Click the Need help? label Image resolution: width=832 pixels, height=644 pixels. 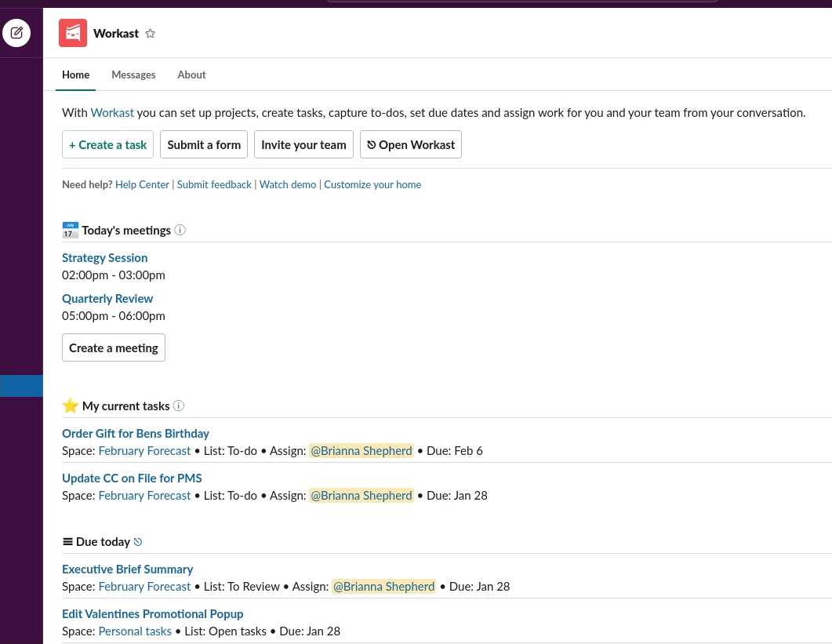tap(87, 185)
